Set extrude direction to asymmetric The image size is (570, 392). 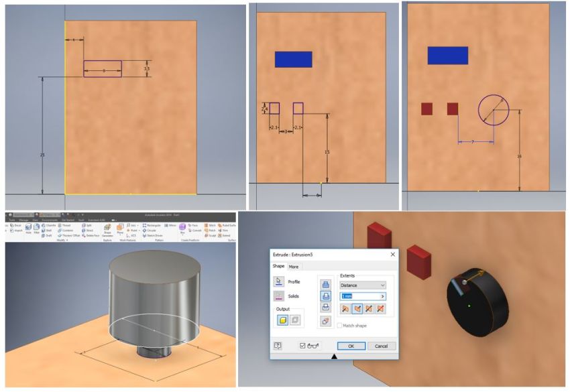pyautogui.click(x=381, y=309)
